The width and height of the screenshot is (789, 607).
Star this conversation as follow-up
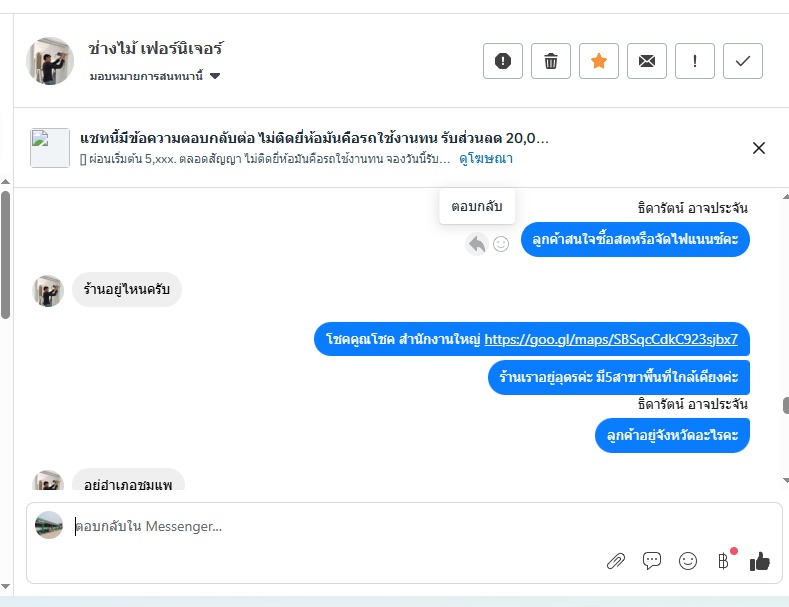(x=599, y=61)
